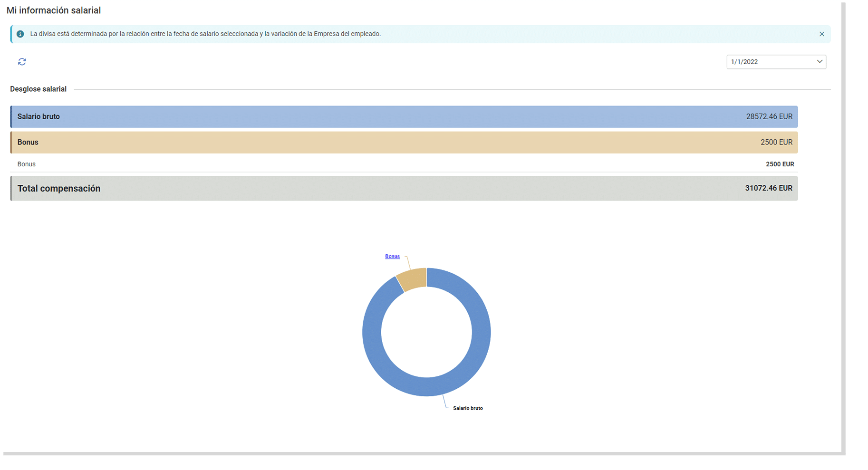This screenshot has height=470, width=868.
Task: Open the Bonus link on the chart
Action: [x=392, y=257]
